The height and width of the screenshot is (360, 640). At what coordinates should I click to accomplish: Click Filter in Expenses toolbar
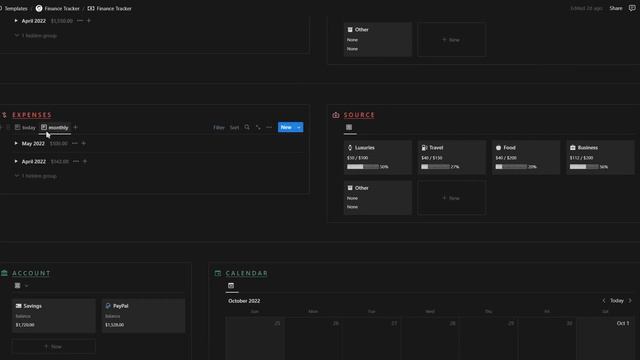(x=219, y=127)
